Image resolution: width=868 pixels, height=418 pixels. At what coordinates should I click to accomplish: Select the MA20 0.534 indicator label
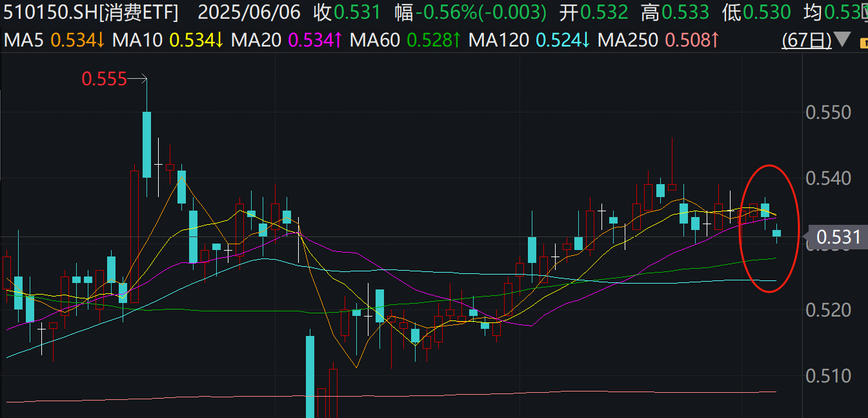pos(287,41)
